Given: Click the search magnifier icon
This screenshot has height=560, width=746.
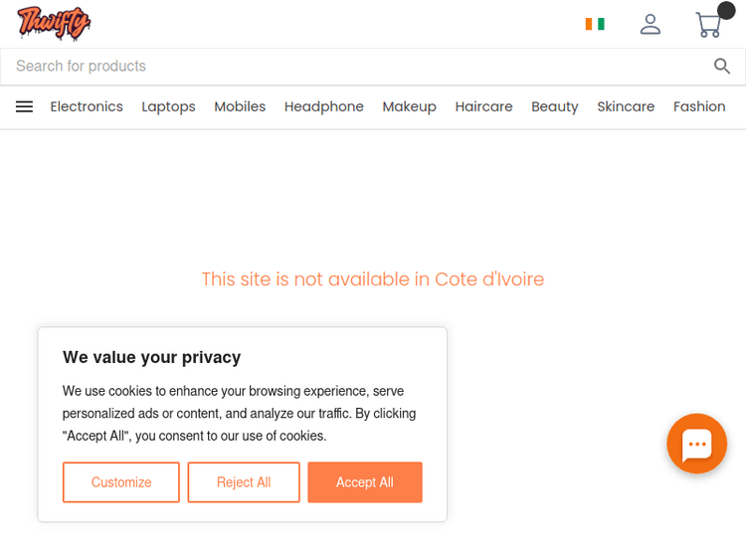Looking at the screenshot, I should click(x=722, y=67).
